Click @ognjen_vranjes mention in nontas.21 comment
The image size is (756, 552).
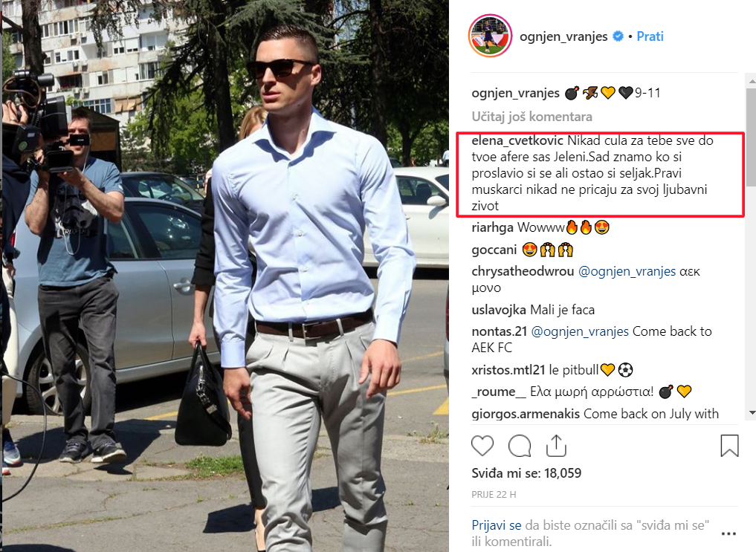coord(580,331)
